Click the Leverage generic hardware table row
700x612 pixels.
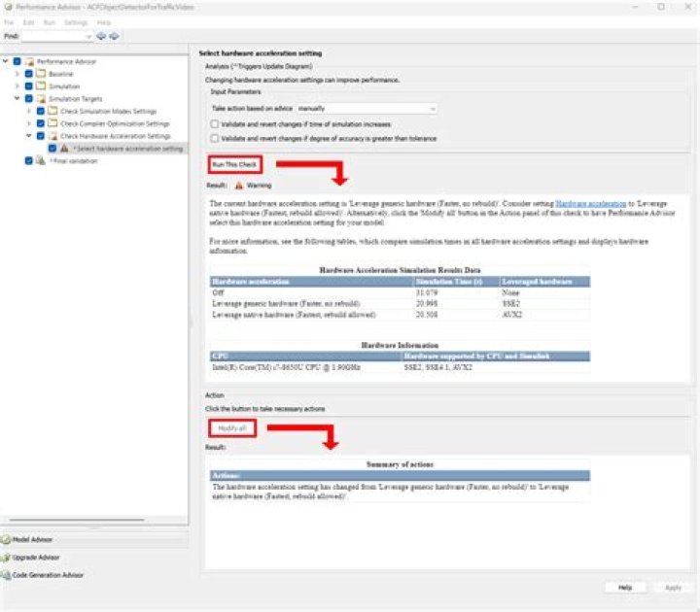coord(400,303)
